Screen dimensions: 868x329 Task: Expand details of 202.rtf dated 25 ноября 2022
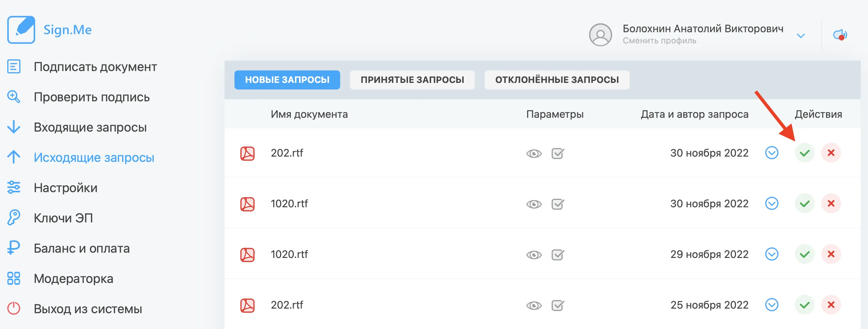(772, 304)
